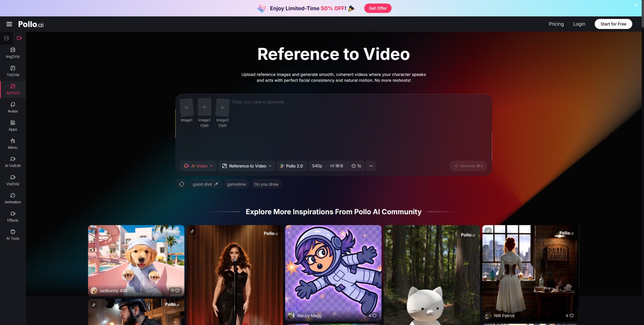Screen dimensions: 644x325
Task: Refresh the prompt suggestions
Action: tap(182, 184)
